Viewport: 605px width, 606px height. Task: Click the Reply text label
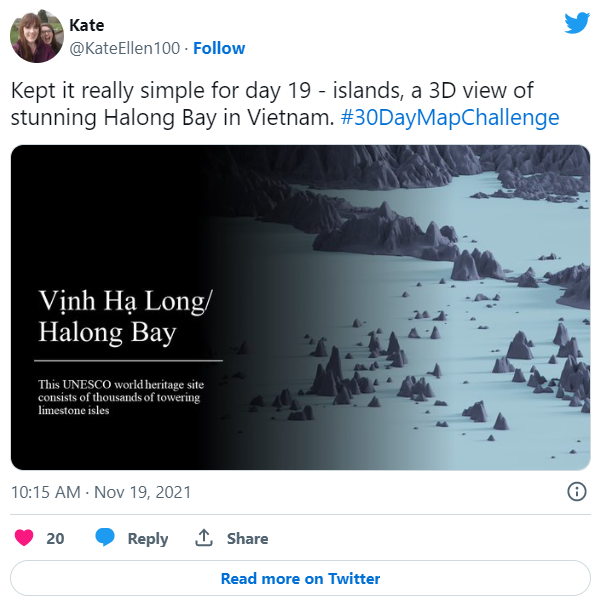[148, 538]
